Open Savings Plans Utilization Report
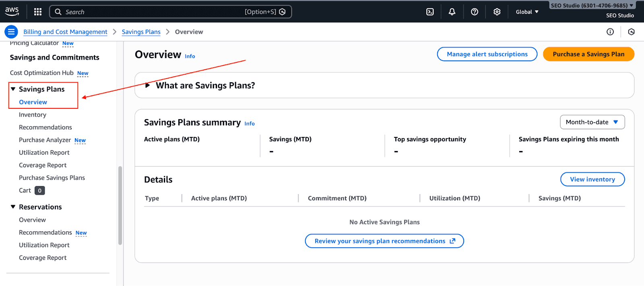The width and height of the screenshot is (644, 286). click(44, 153)
